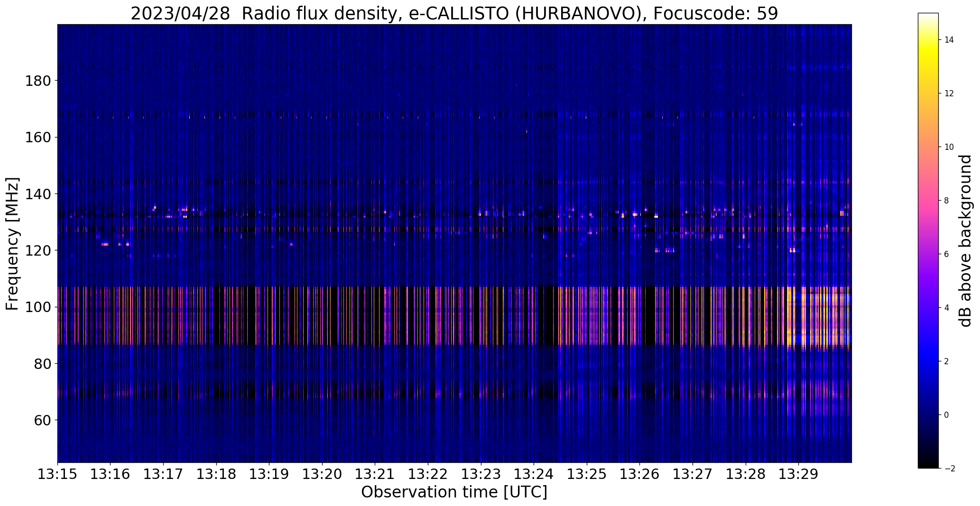The image size is (980, 506).
Task: Click the colorbar tick value 0
Action: click(x=947, y=415)
